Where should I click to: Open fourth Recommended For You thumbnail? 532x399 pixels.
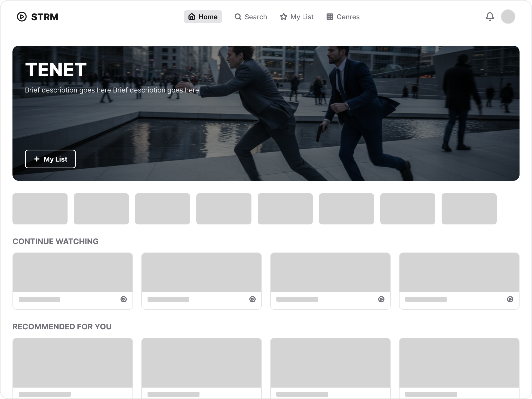click(x=459, y=363)
